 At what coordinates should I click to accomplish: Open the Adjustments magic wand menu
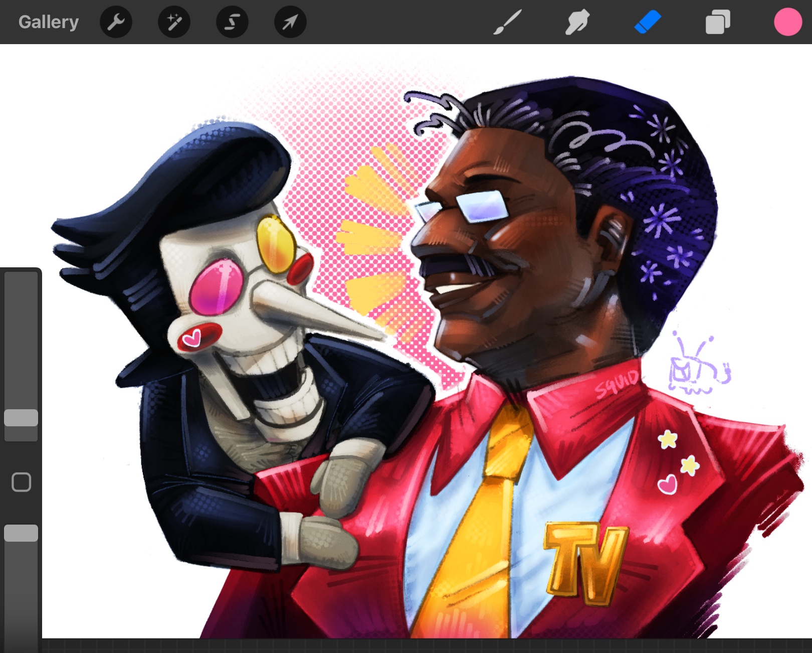(174, 22)
